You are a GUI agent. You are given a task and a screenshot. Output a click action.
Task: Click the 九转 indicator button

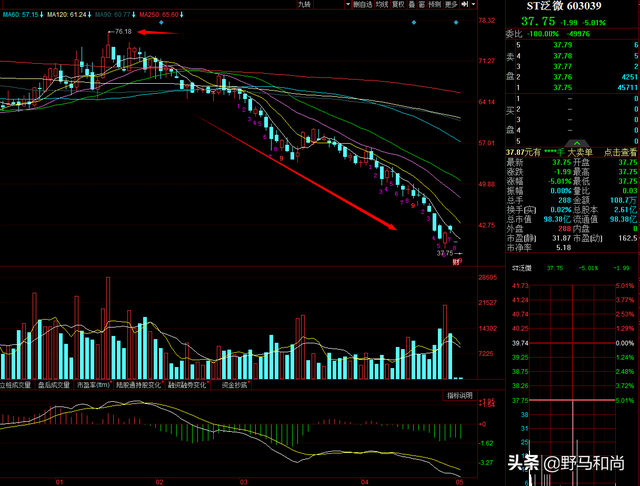(x=304, y=5)
